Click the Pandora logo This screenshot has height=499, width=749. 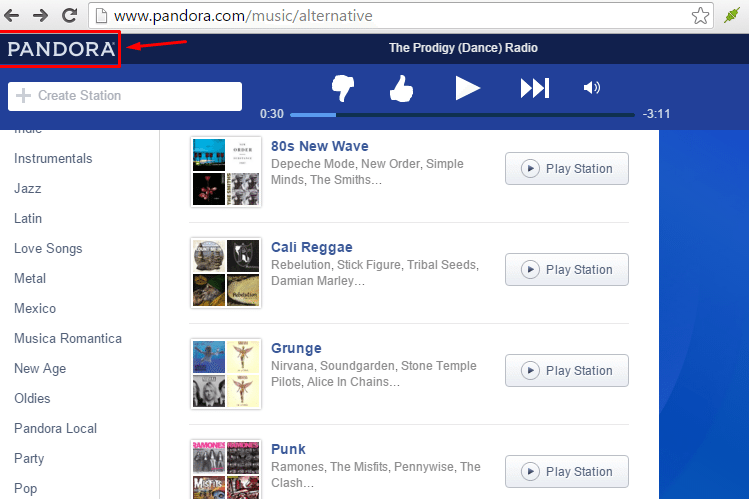(61, 49)
